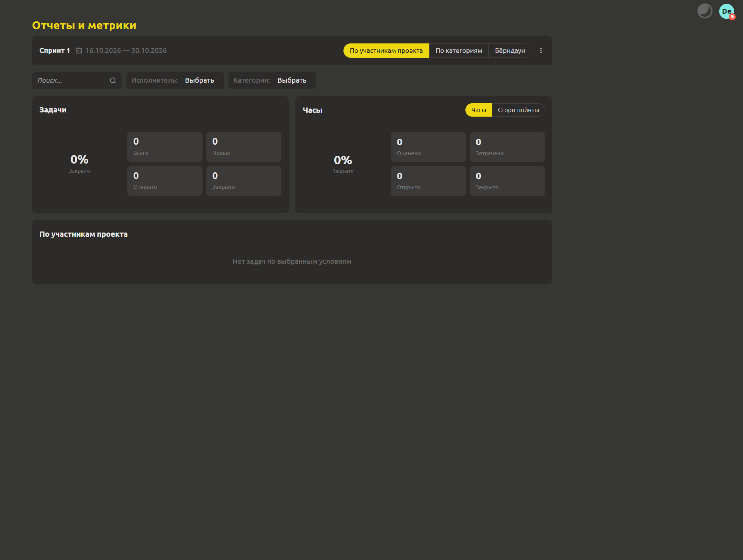Click the magnifier search icon

113,81
